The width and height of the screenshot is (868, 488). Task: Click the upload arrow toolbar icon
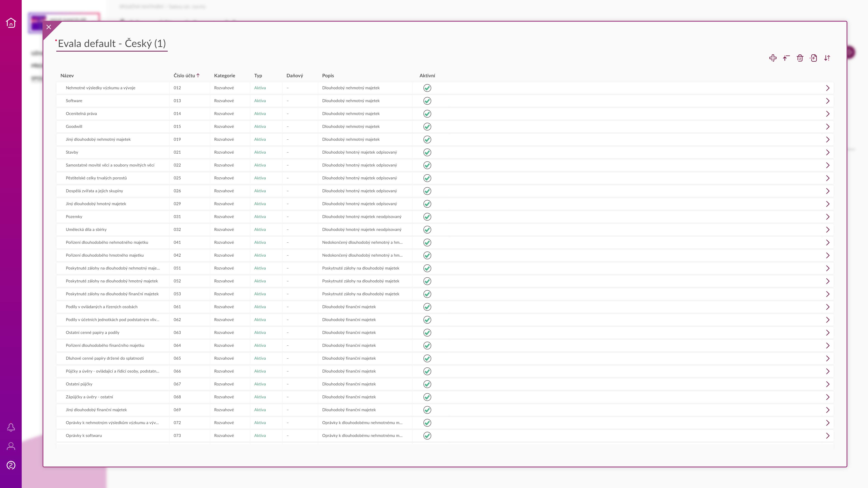click(786, 58)
